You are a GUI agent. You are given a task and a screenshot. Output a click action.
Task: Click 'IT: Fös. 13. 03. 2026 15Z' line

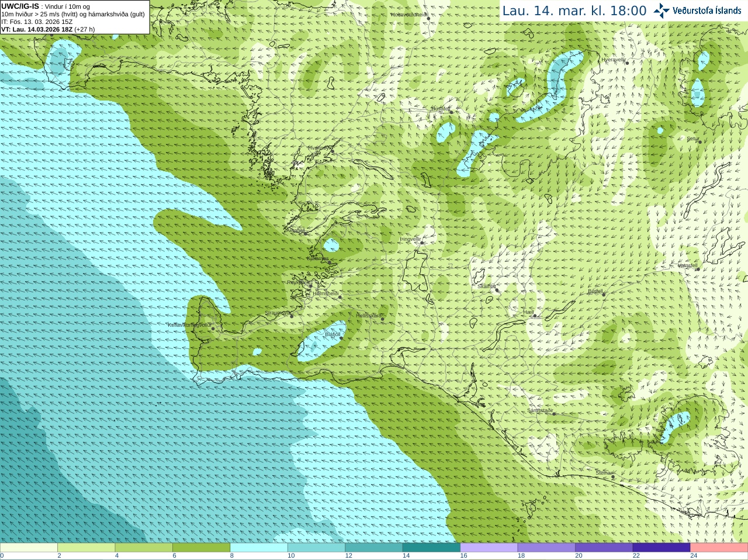(37, 22)
